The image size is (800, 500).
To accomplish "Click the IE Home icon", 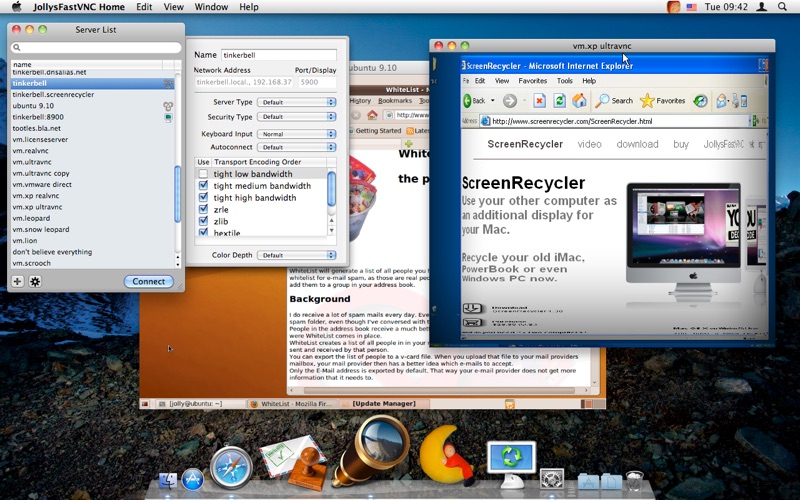I will coord(580,101).
